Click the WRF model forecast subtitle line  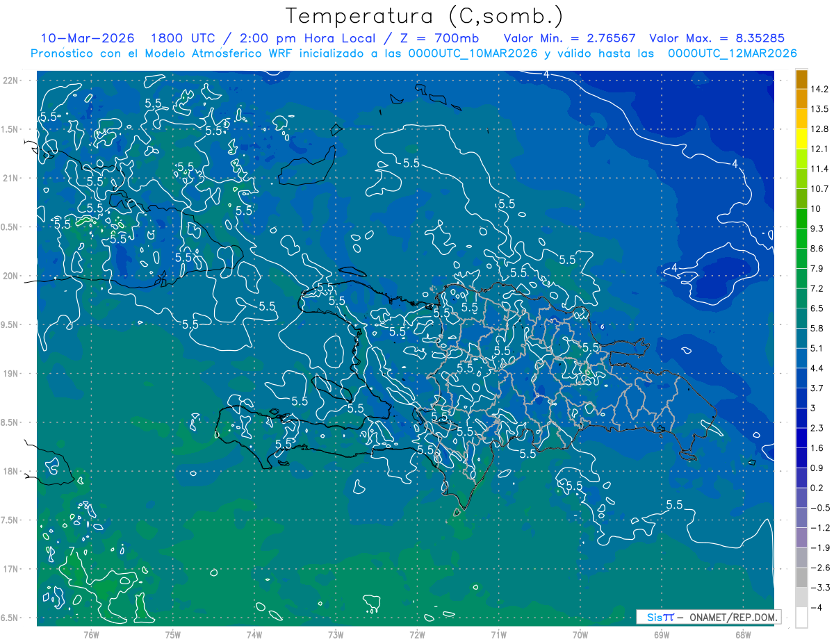414,53
